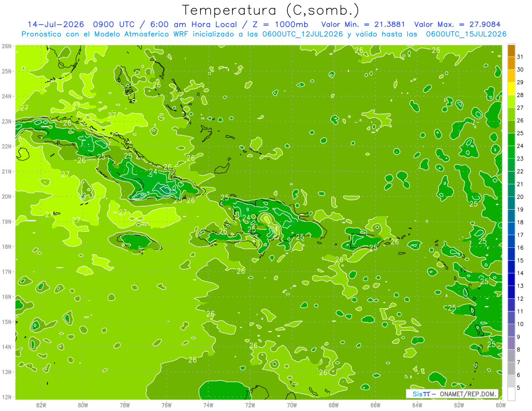Screen dimensions: 532x411
Task: Click legend value 13
Action: click(x=520, y=286)
